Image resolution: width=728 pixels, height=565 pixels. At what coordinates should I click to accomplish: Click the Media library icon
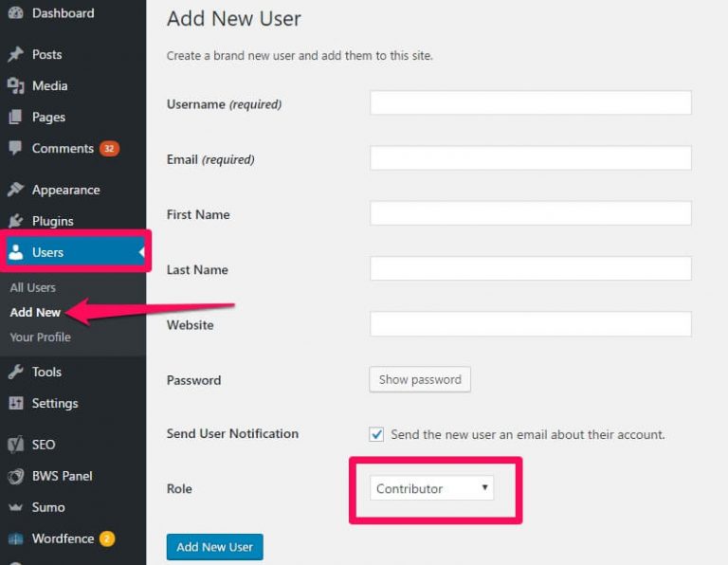point(15,86)
